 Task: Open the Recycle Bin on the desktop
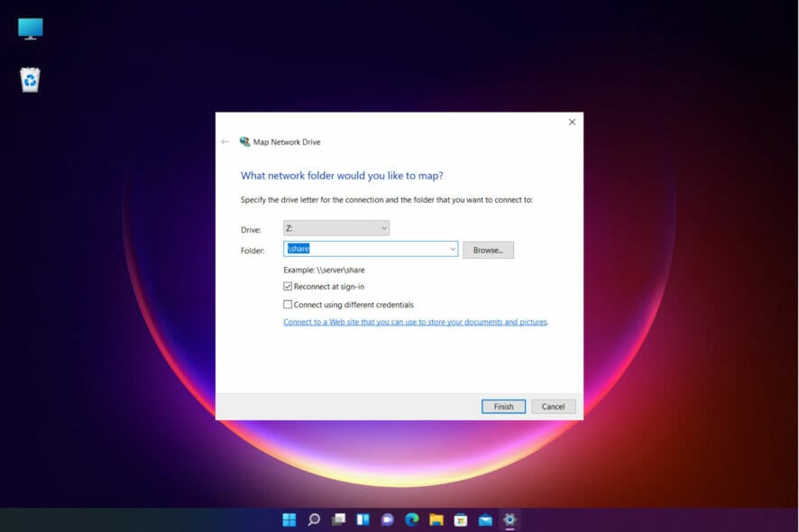(28, 79)
